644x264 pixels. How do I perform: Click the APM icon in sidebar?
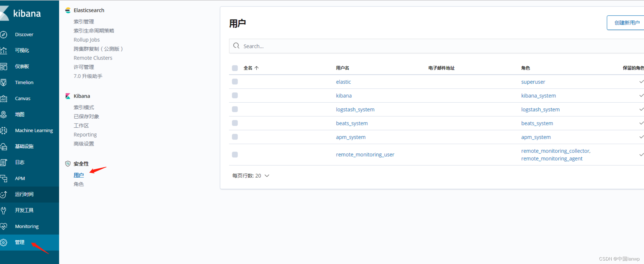click(x=3, y=179)
